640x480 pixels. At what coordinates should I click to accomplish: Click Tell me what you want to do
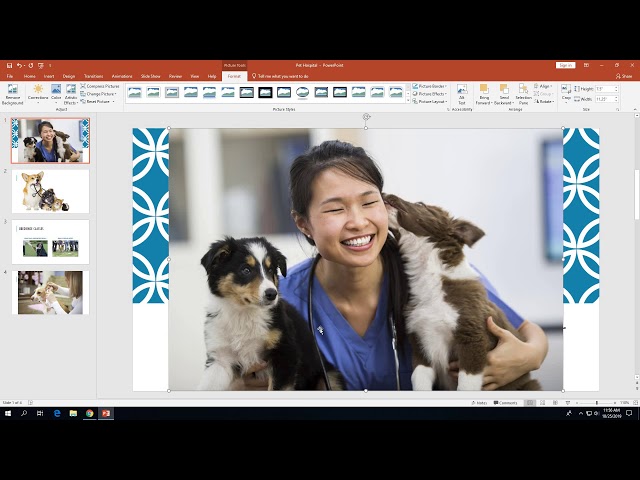(280, 76)
